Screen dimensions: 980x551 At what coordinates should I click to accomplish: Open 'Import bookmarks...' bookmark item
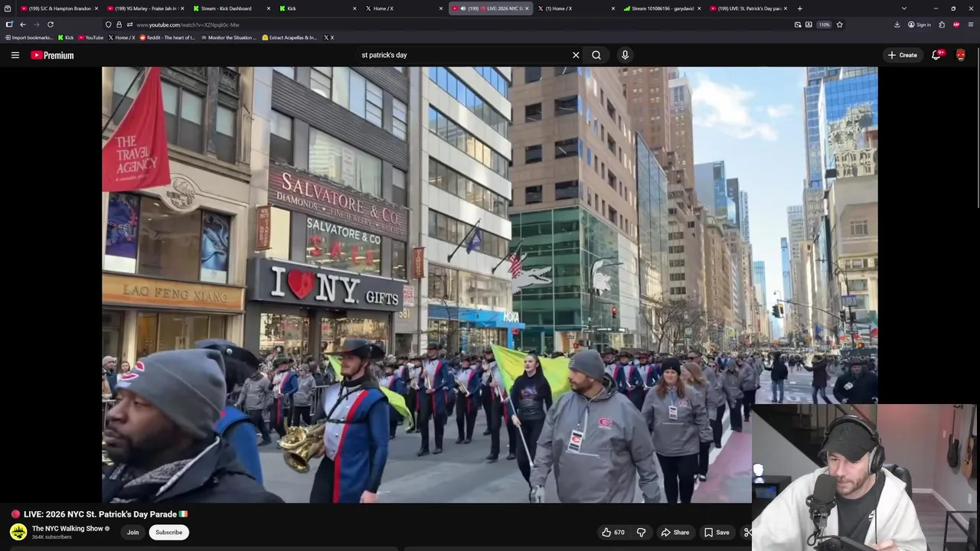pyautogui.click(x=29, y=37)
